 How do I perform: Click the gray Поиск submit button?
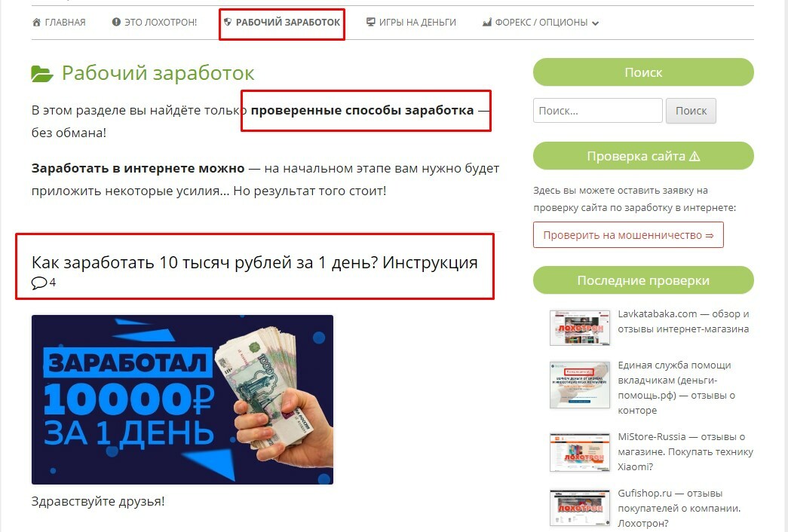(691, 111)
